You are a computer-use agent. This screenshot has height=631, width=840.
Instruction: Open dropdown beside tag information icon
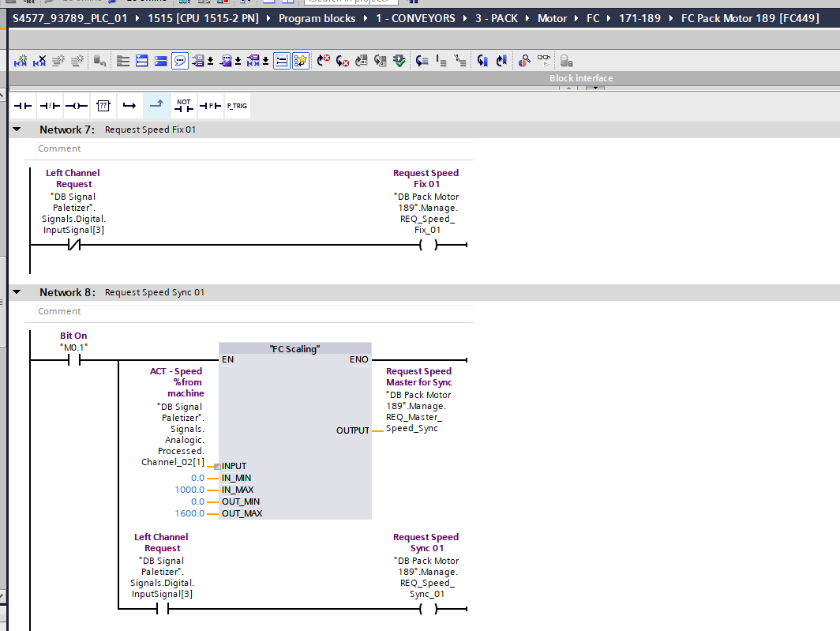click(238, 61)
